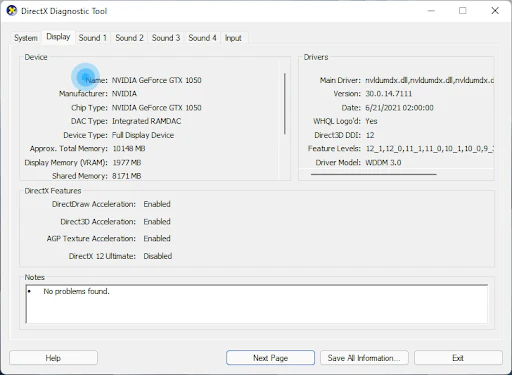512x375 pixels.
Task: Click the Manufacturer value NVIDIA
Action: (x=124, y=94)
